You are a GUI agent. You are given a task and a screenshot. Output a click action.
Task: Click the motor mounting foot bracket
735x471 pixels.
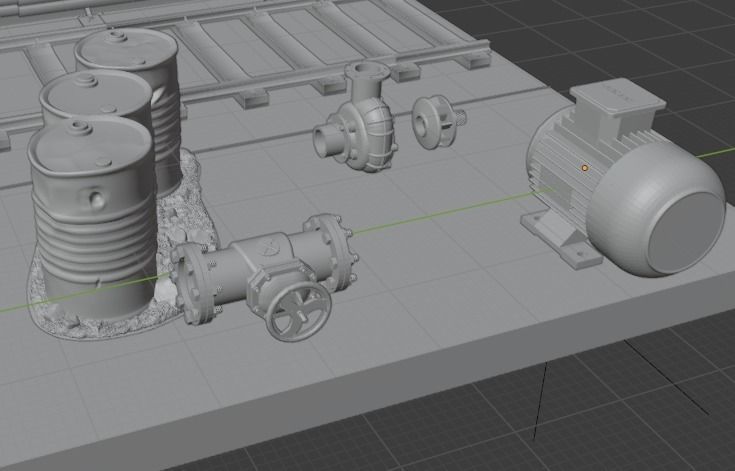click(x=561, y=238)
